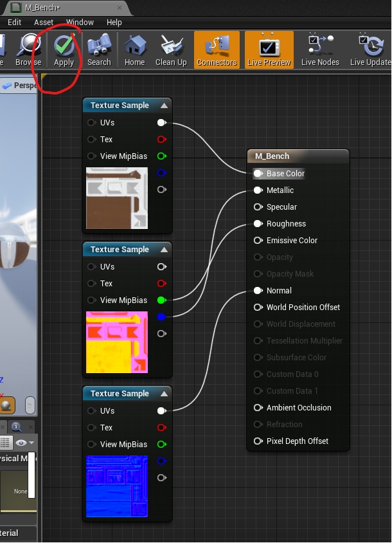Click the details list view icon
The height and width of the screenshot is (543, 392).
[5, 443]
